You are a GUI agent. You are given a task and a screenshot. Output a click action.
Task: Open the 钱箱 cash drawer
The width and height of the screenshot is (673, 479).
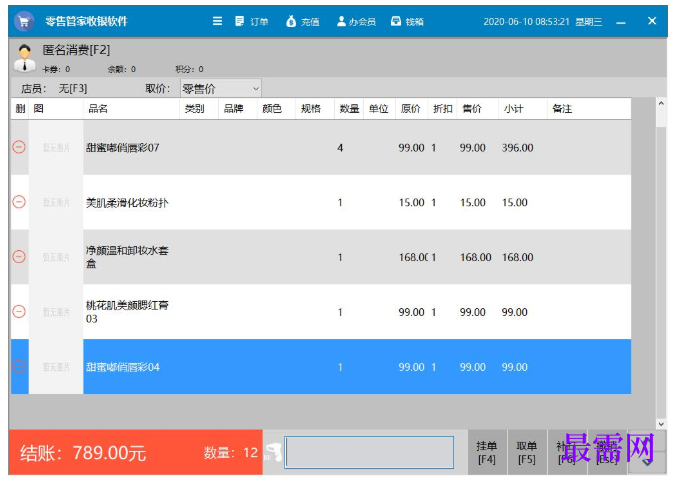(407, 21)
